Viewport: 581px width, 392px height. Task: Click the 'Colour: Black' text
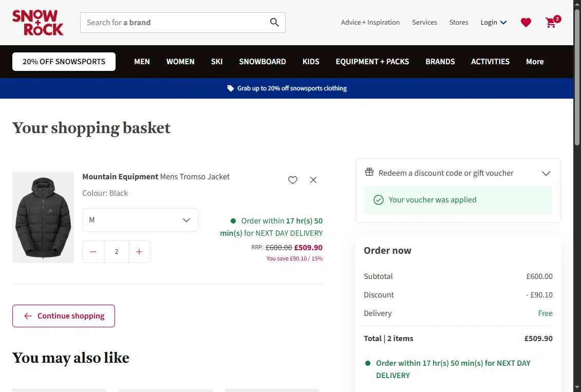(105, 193)
